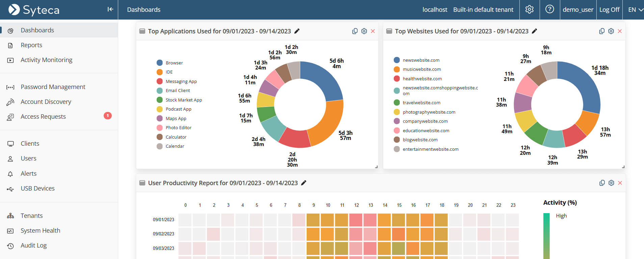The image size is (644, 259).
Task: Remove the Top Websites Used widget
Action: (x=620, y=31)
